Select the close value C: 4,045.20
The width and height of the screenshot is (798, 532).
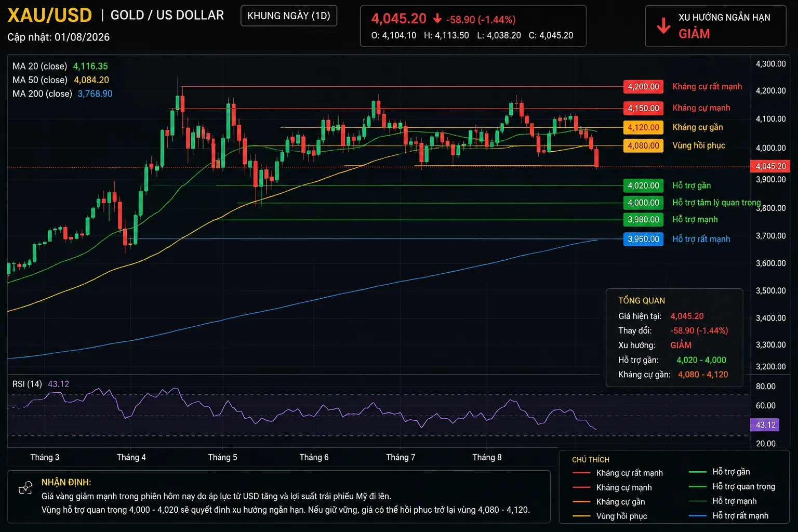[551, 35]
